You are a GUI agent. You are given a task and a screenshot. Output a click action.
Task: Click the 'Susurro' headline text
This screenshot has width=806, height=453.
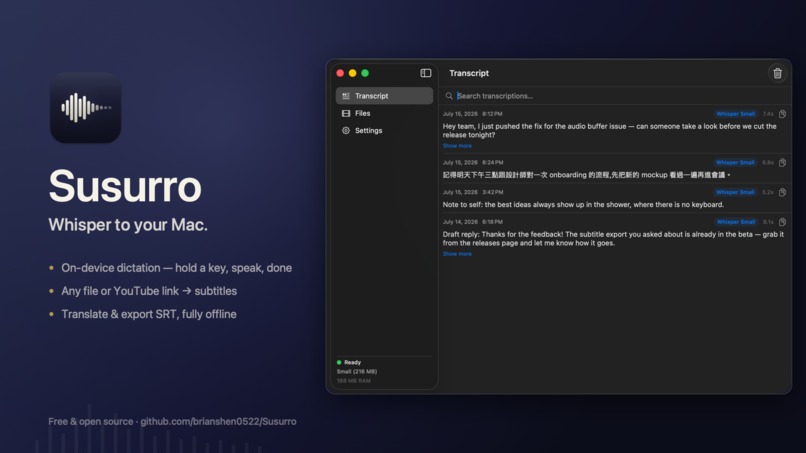pyautogui.click(x=125, y=186)
